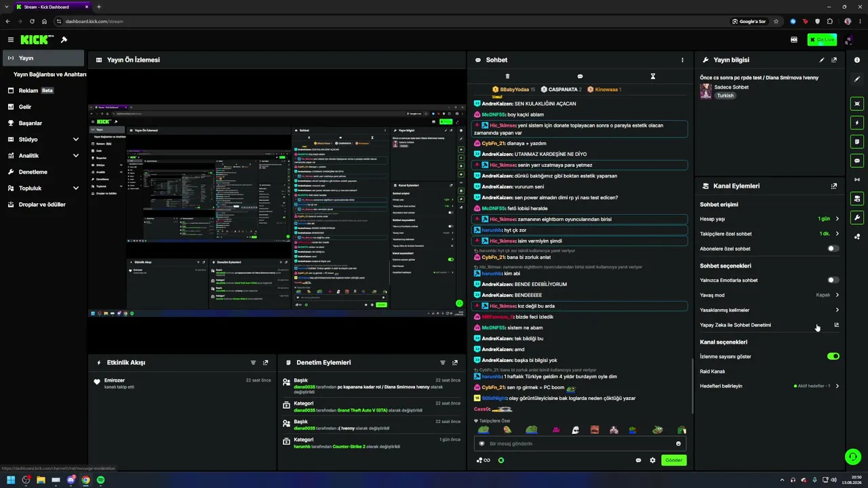Pop out the Etkinlik Akışı panel
This screenshot has height=488, width=868.
coord(266,363)
